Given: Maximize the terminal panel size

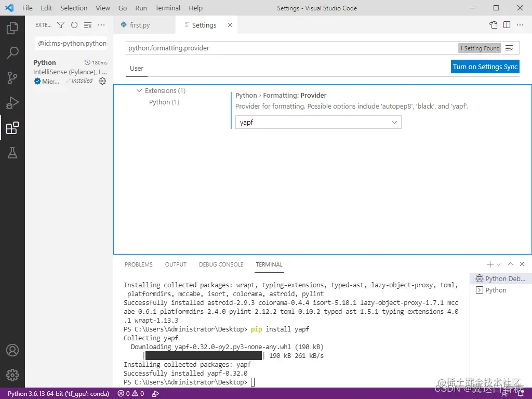Looking at the screenshot, I should pos(511,264).
